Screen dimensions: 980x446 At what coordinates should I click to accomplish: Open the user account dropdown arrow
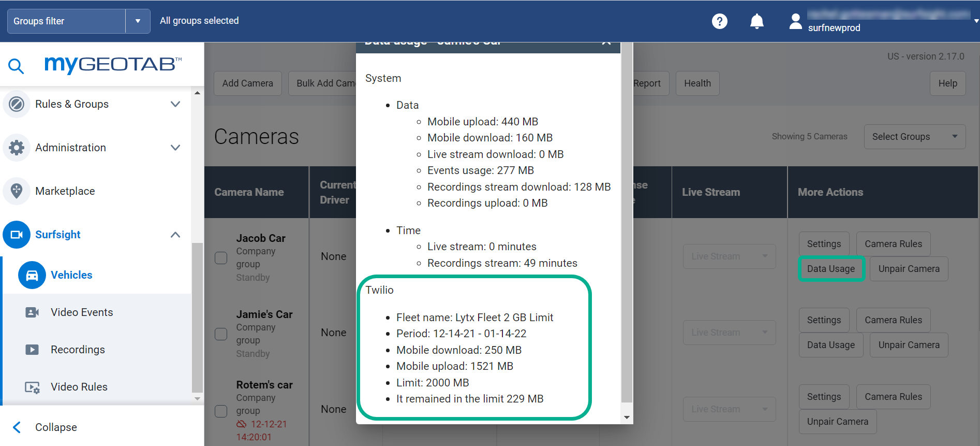[976, 21]
